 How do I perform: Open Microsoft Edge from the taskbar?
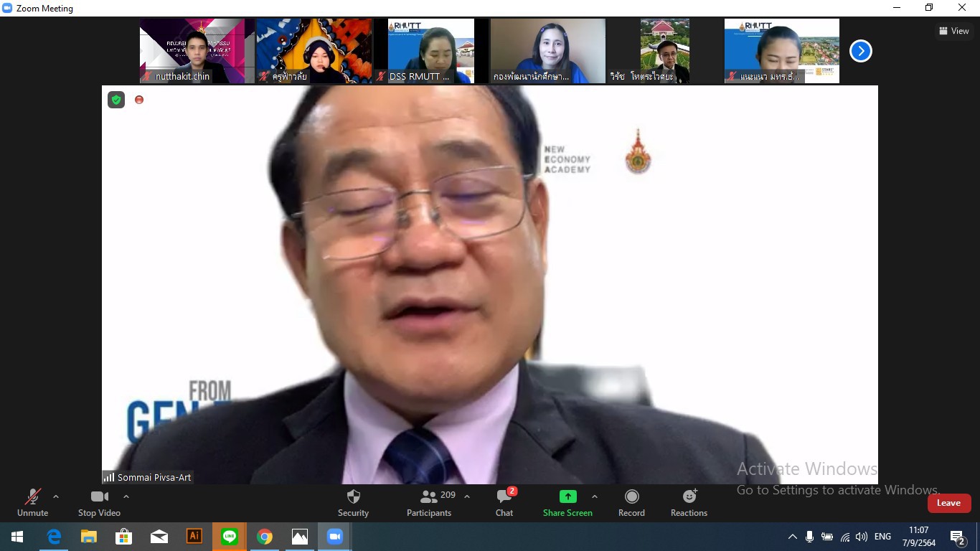click(54, 537)
